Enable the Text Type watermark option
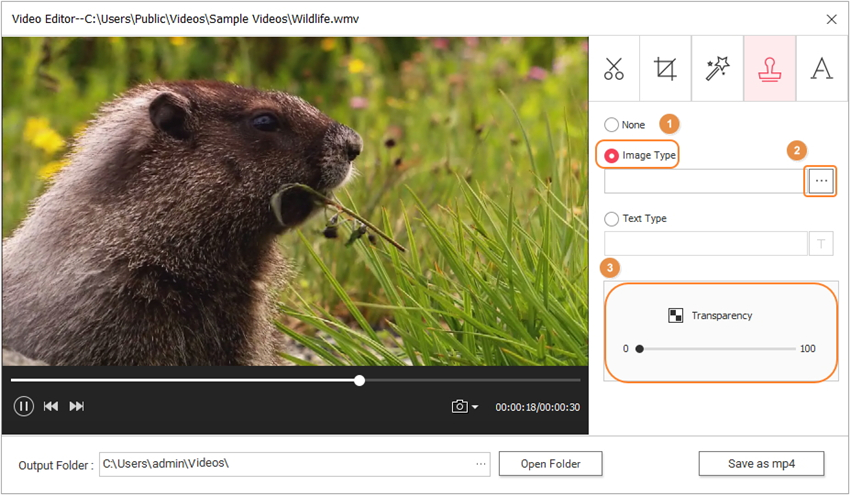 pyautogui.click(x=611, y=218)
